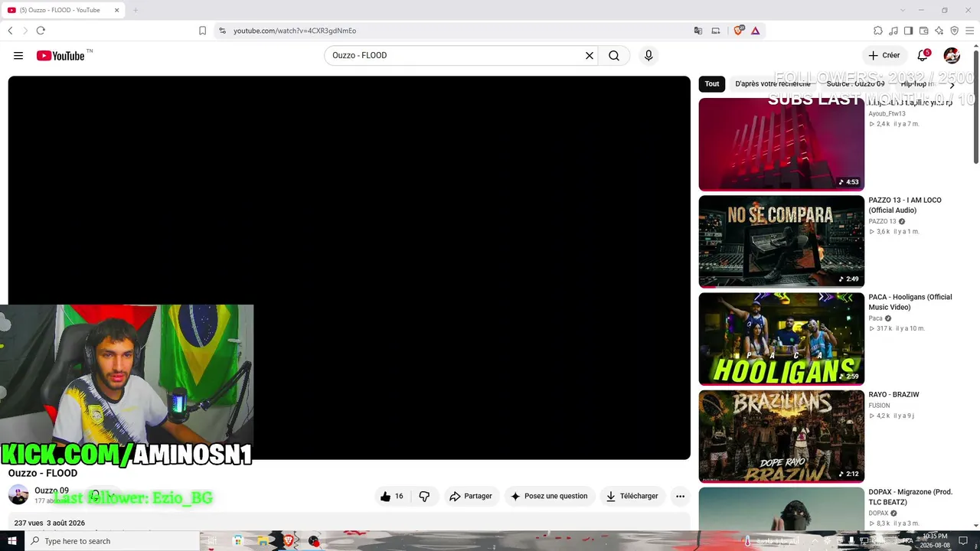
Task: Select the Source : Ouzzo 09 chip
Action: (855, 84)
